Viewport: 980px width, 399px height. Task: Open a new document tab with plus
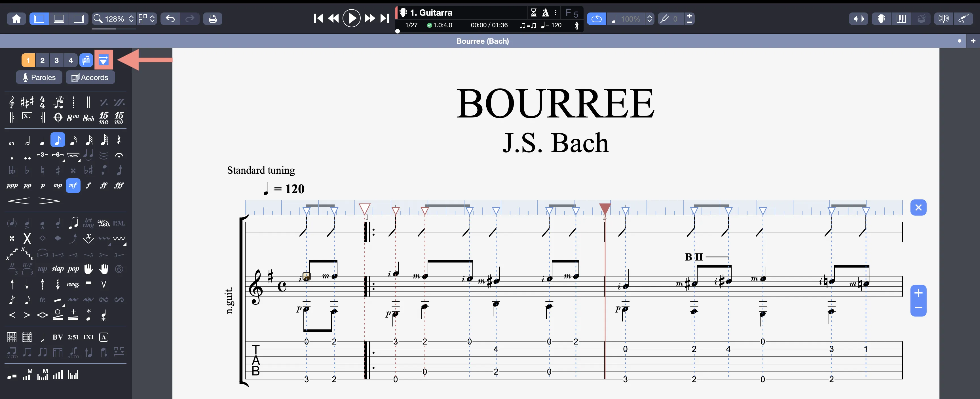click(x=973, y=41)
